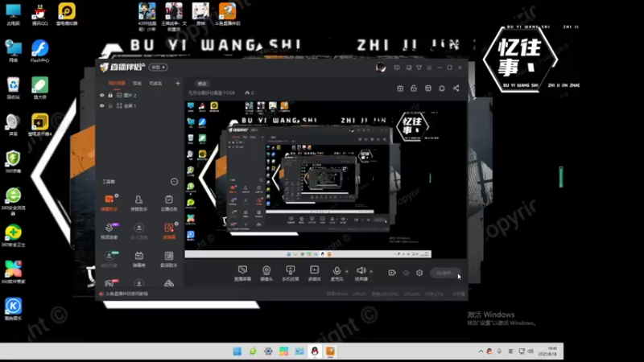644x362 pixels.
Task: Add a 摄像头 camera source
Action: (x=266, y=273)
